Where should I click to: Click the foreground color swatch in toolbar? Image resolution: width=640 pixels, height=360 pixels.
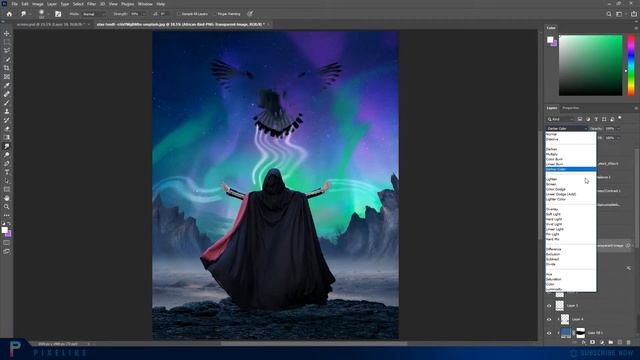click(4, 230)
